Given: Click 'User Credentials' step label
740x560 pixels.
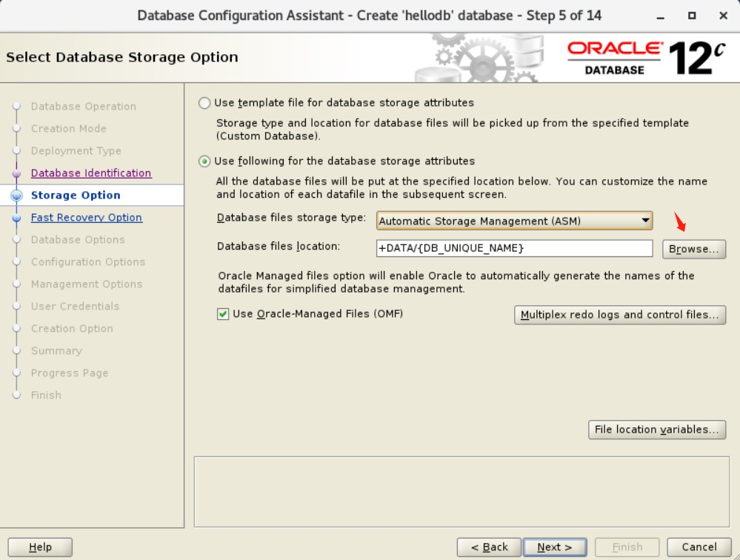Looking at the screenshot, I should coord(75,306).
